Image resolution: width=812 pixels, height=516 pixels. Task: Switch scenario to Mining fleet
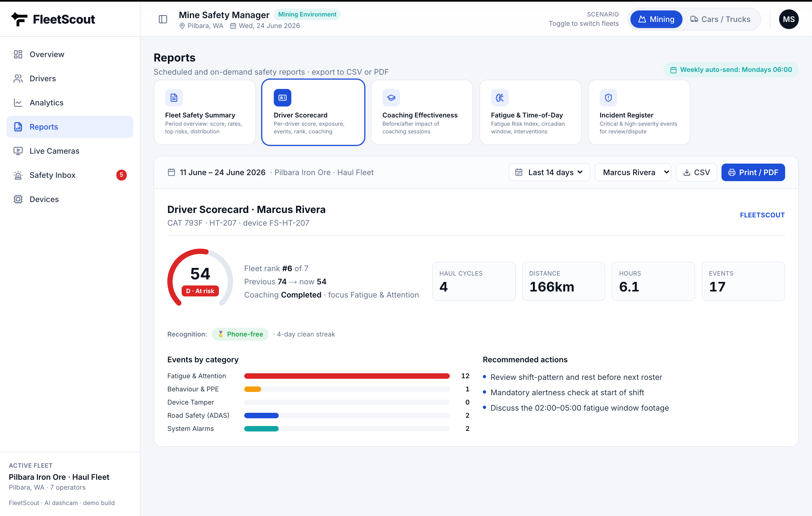(x=656, y=19)
